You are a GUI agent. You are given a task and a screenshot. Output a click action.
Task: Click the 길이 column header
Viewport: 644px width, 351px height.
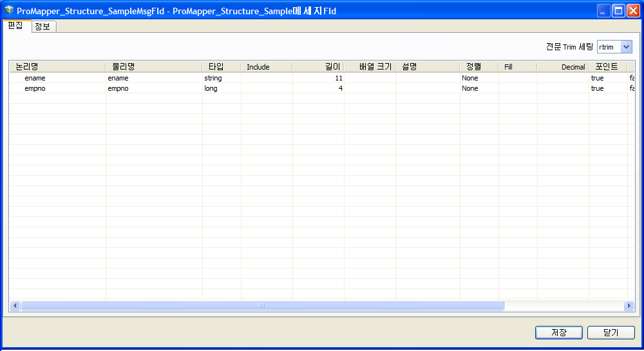[318, 66]
